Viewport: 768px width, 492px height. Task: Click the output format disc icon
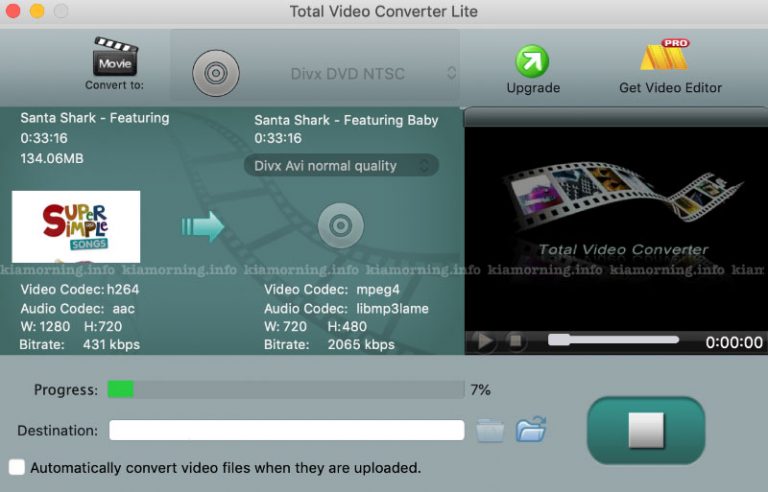click(x=340, y=226)
